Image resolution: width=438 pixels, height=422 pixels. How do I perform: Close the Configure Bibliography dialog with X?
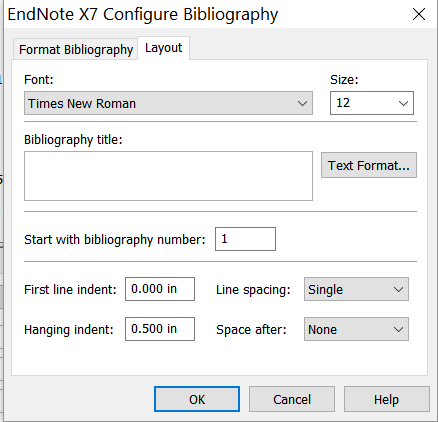click(419, 14)
